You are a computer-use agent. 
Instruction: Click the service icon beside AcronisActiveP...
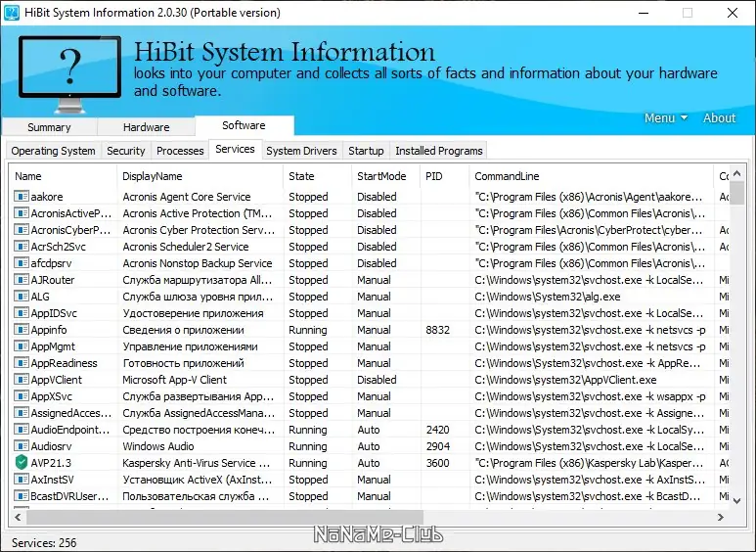click(x=22, y=213)
